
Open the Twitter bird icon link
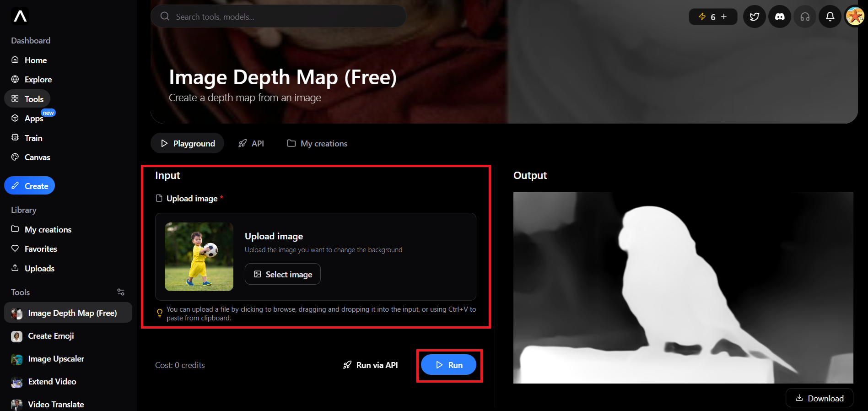point(755,17)
